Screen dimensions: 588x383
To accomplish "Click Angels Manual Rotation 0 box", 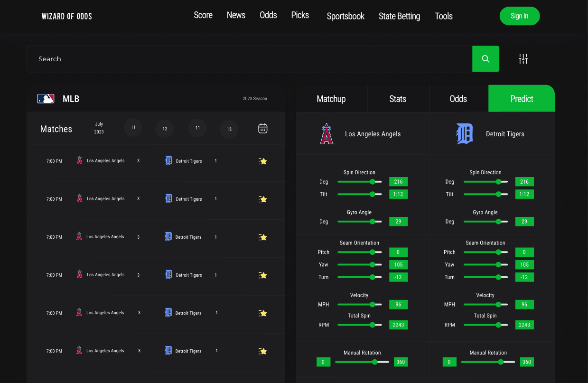I will 323,362.
